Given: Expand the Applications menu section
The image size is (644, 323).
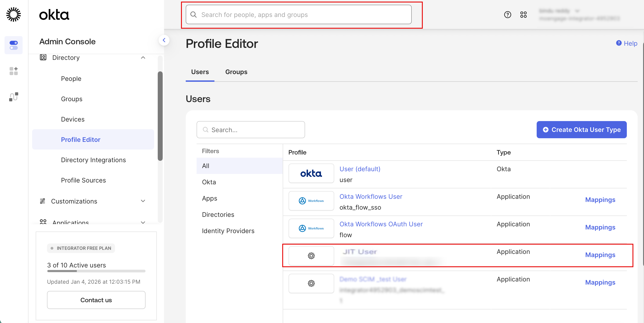Looking at the screenshot, I should point(143,222).
